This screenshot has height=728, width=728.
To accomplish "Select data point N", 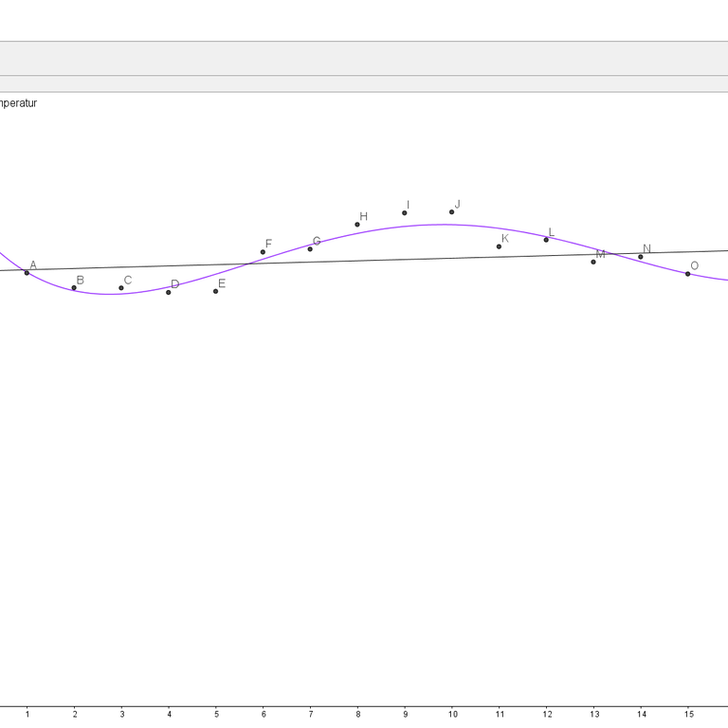I will [x=641, y=257].
